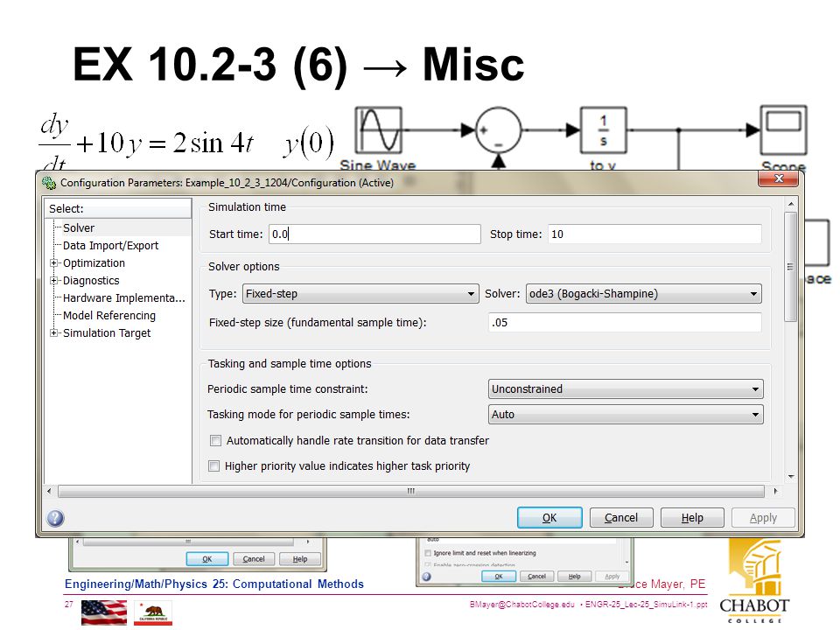The height and width of the screenshot is (630, 840).
Task: Expand the Simulation Target tree node
Action: click(53, 333)
